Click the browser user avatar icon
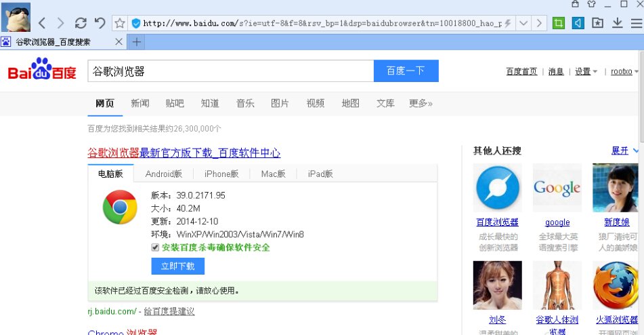The height and width of the screenshot is (335, 644). click(x=16, y=17)
